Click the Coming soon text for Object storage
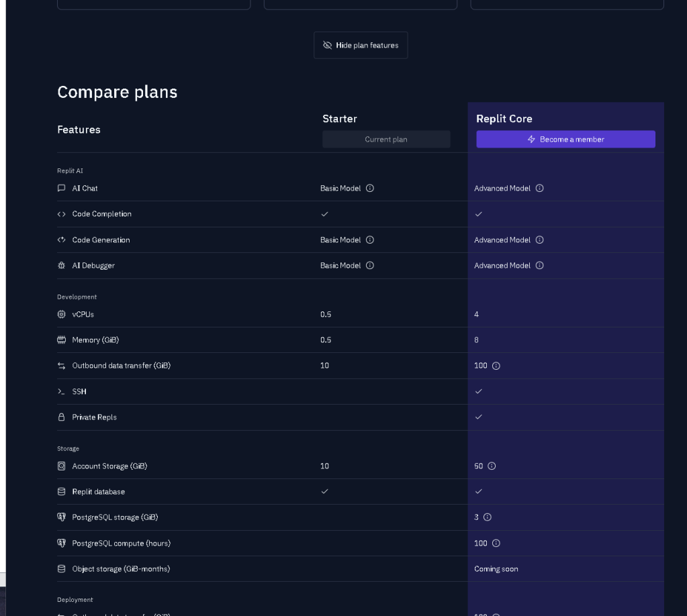The image size is (687, 616). [496, 569]
